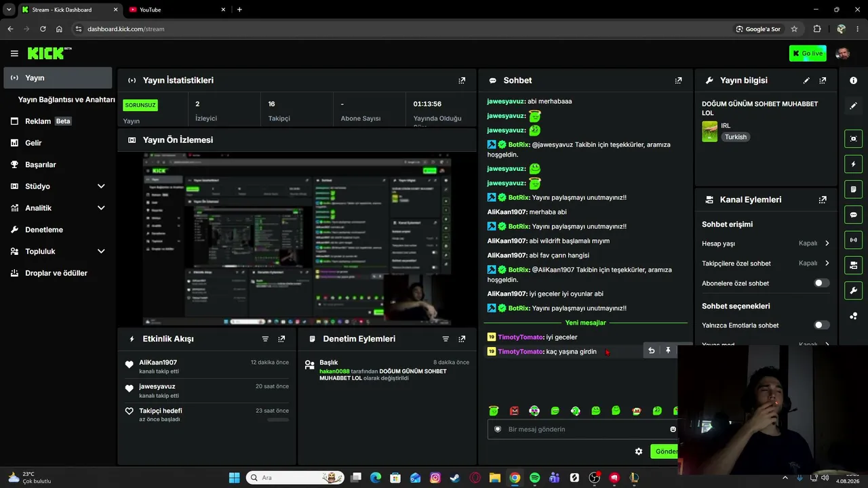Image resolution: width=868 pixels, height=488 pixels.
Task: Click the three-dots cluster icon in right rail
Action: (853, 316)
